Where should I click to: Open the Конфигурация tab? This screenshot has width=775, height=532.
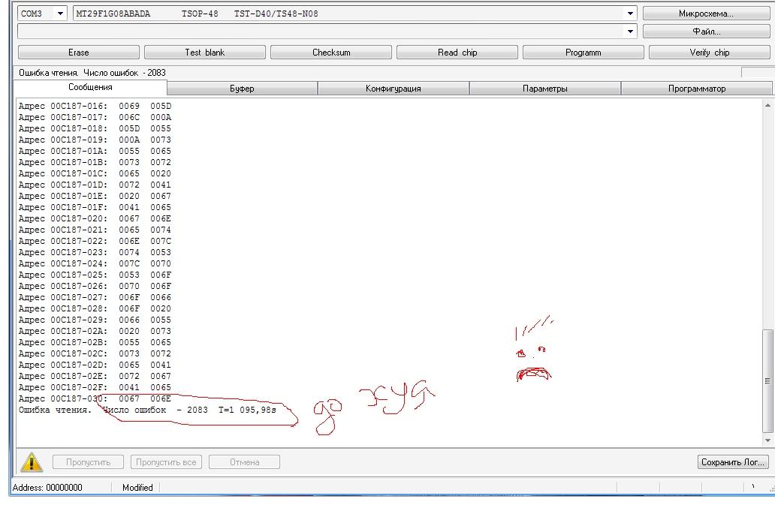[x=394, y=89]
